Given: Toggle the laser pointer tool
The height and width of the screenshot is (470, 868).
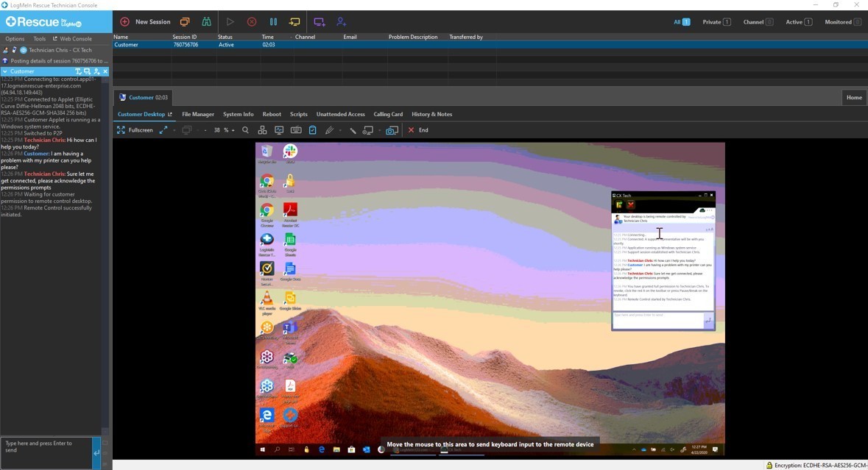Looking at the screenshot, I should [353, 130].
